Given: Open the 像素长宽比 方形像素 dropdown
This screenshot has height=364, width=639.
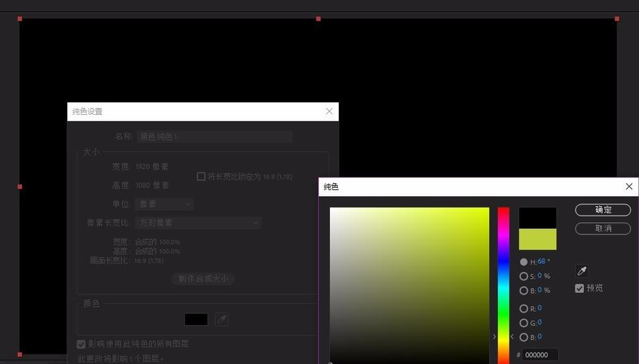Looking at the screenshot, I should pyautogui.click(x=199, y=223).
